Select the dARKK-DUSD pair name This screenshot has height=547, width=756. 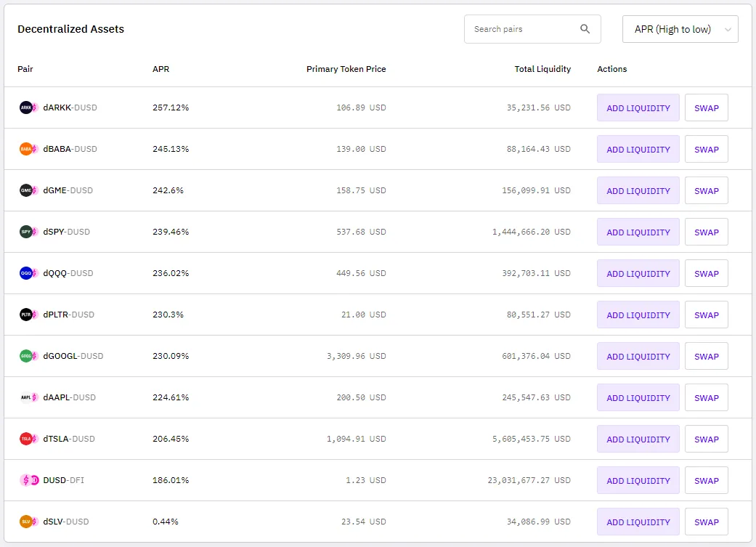pos(70,108)
